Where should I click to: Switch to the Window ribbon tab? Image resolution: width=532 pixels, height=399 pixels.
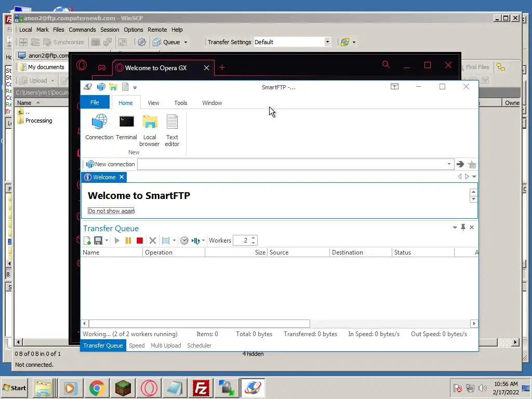tap(212, 103)
